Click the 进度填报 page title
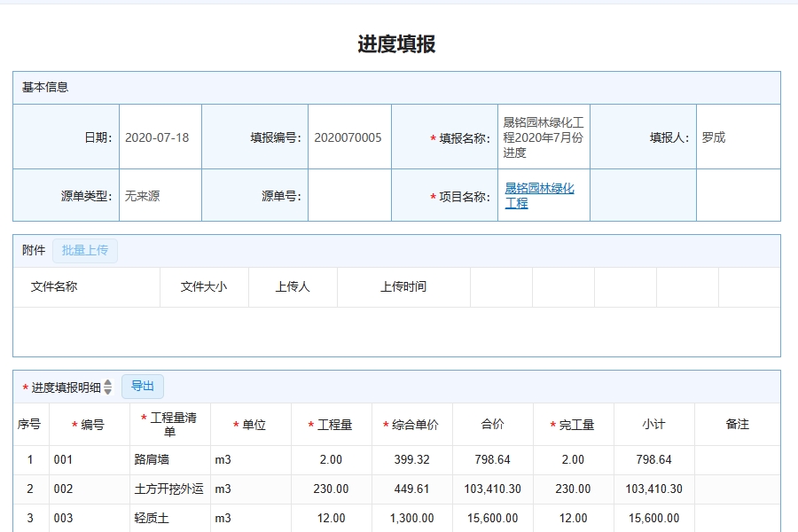This screenshot has height=532, width=798. pyautogui.click(x=396, y=44)
